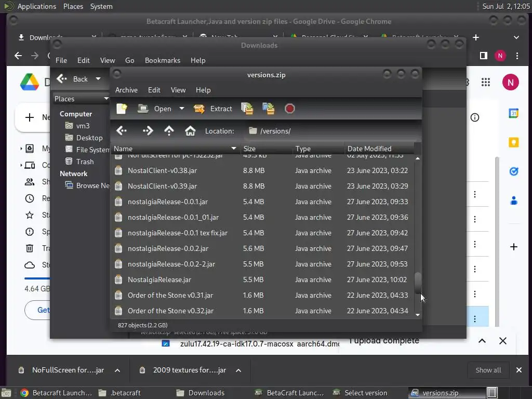Screen dimensions: 532x399
Task: Open Google Calendar side panel icon
Action: pyautogui.click(x=514, y=113)
